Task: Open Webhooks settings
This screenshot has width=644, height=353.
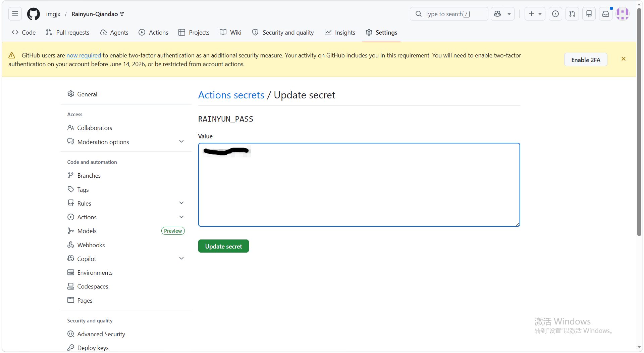Action: point(126,245)
